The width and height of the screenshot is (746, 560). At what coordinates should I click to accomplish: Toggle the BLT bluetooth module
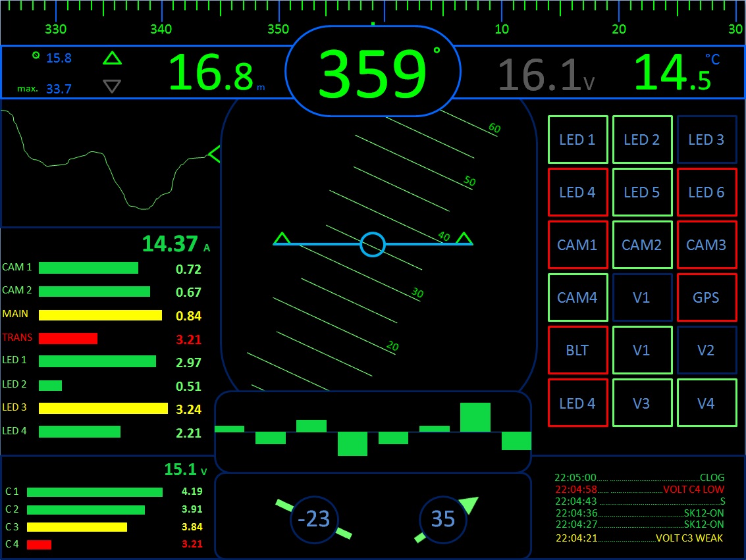tap(577, 350)
